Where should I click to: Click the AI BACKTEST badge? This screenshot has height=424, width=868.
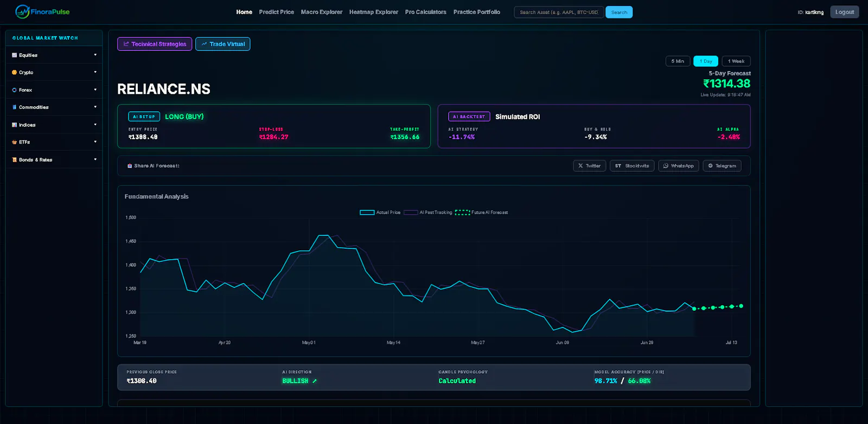[469, 117]
